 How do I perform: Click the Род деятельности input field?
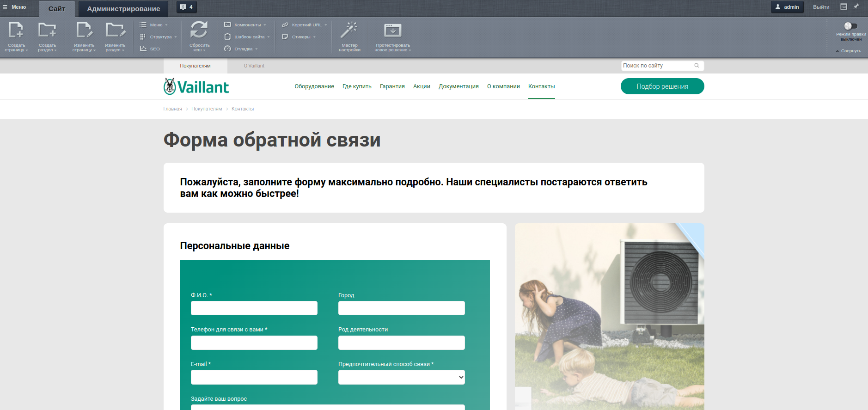click(x=402, y=343)
